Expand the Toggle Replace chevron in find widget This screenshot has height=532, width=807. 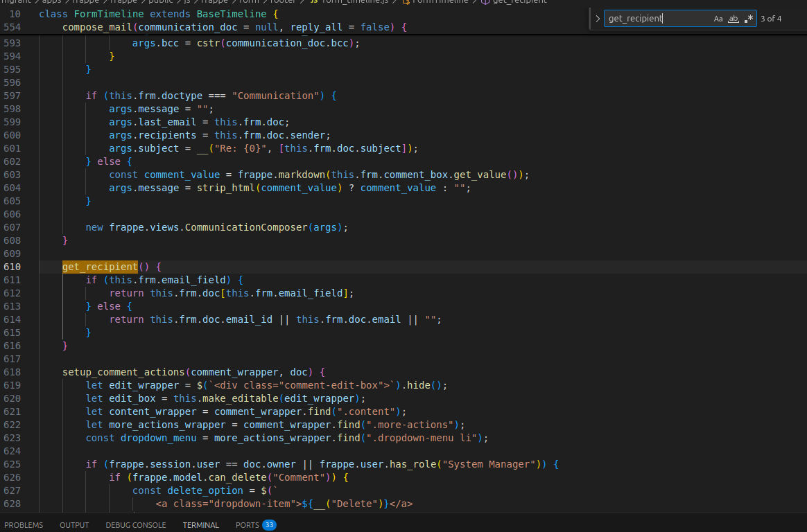coord(598,19)
